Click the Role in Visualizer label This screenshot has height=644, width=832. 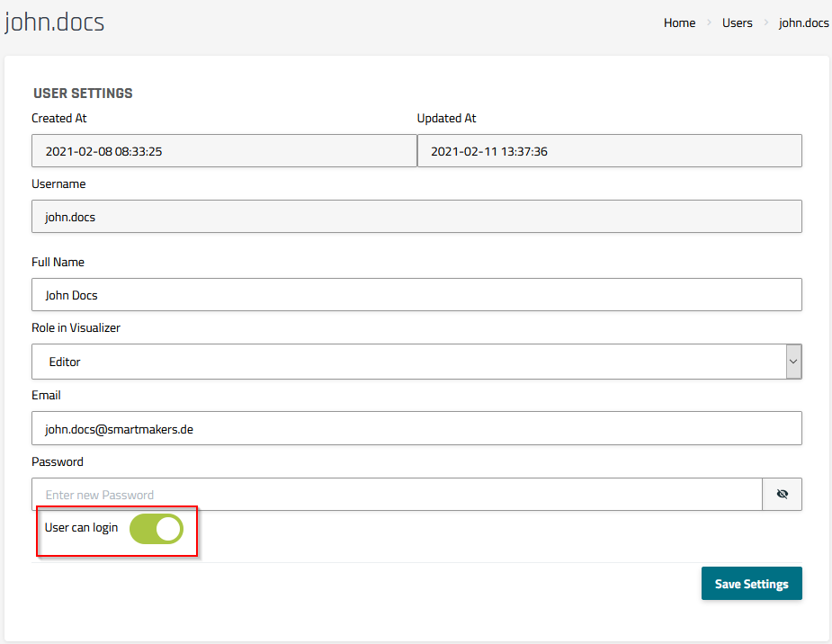pos(76,328)
